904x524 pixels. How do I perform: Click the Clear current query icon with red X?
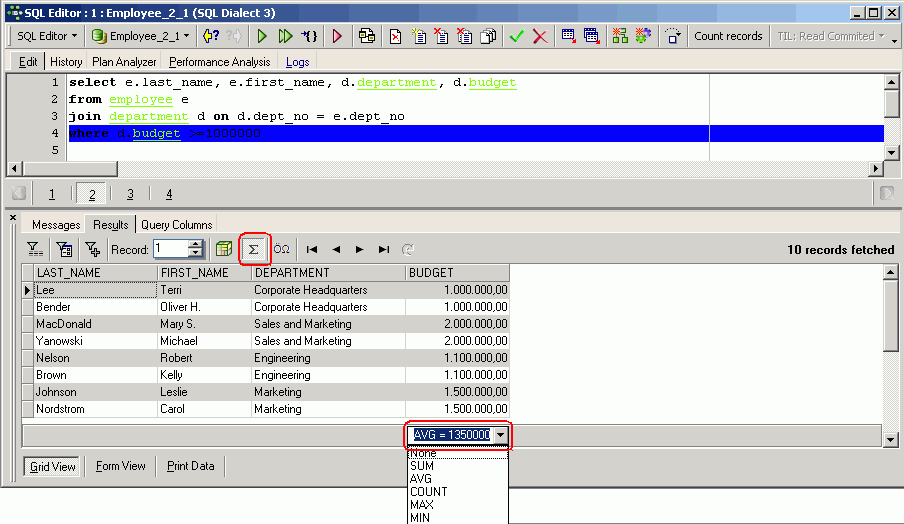point(396,36)
